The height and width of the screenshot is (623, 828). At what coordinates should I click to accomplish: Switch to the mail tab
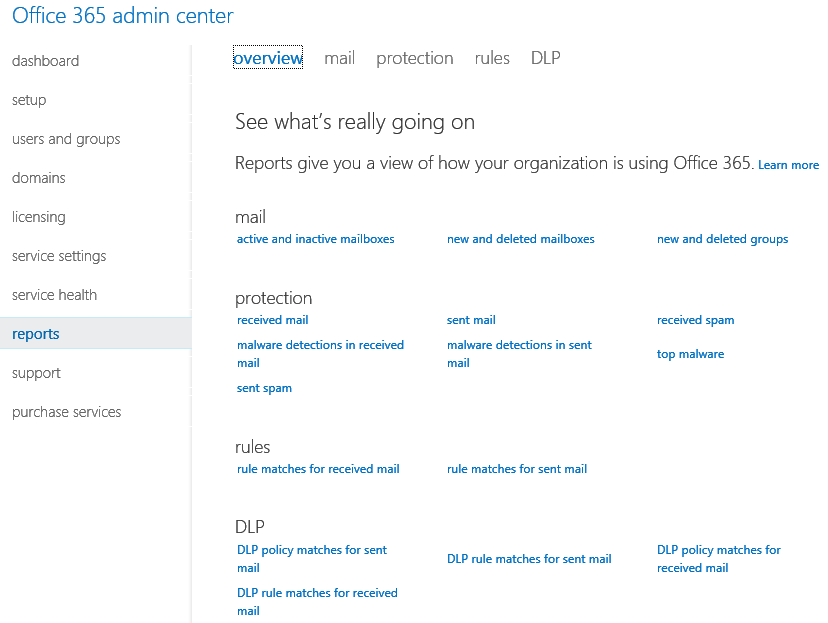pos(339,58)
